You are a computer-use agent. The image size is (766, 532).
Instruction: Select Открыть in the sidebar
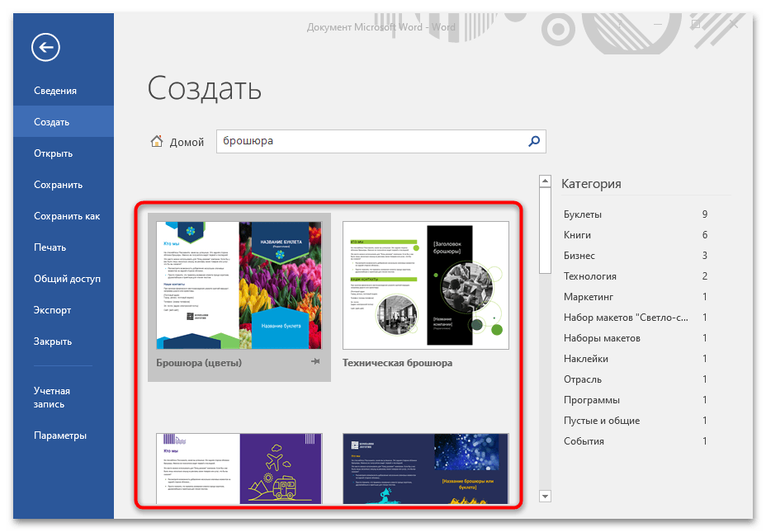point(53,153)
